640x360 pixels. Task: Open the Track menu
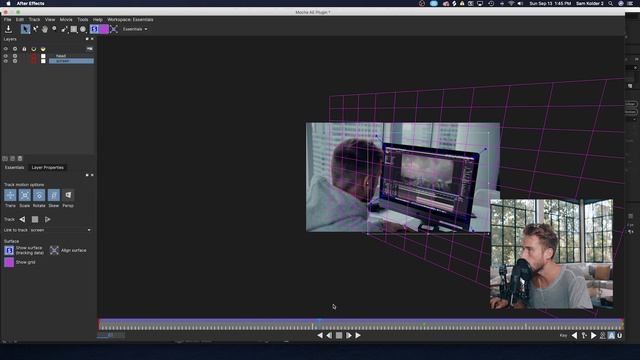click(x=34, y=20)
